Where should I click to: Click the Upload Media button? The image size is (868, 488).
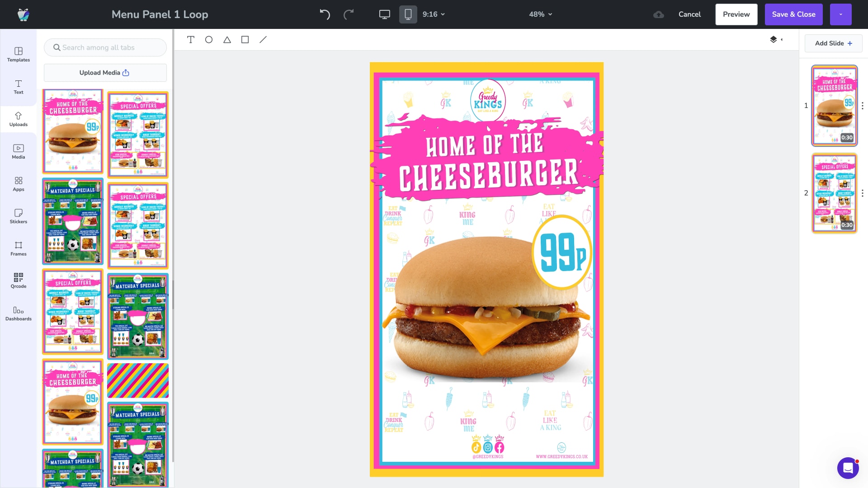(105, 73)
